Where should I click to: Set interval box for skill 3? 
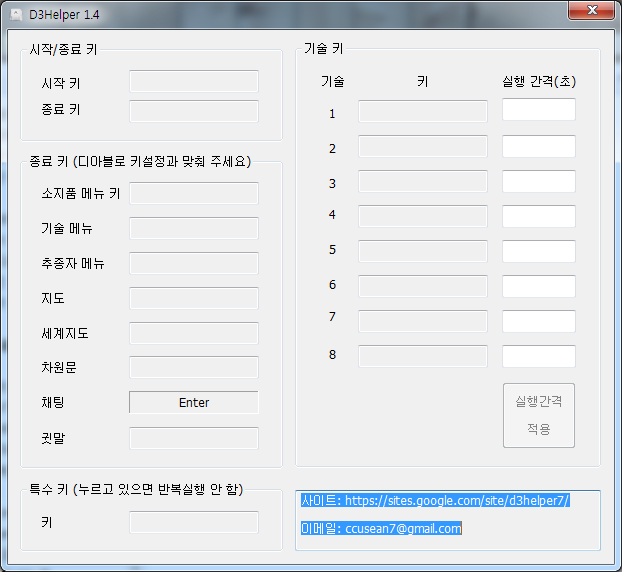pos(539,181)
